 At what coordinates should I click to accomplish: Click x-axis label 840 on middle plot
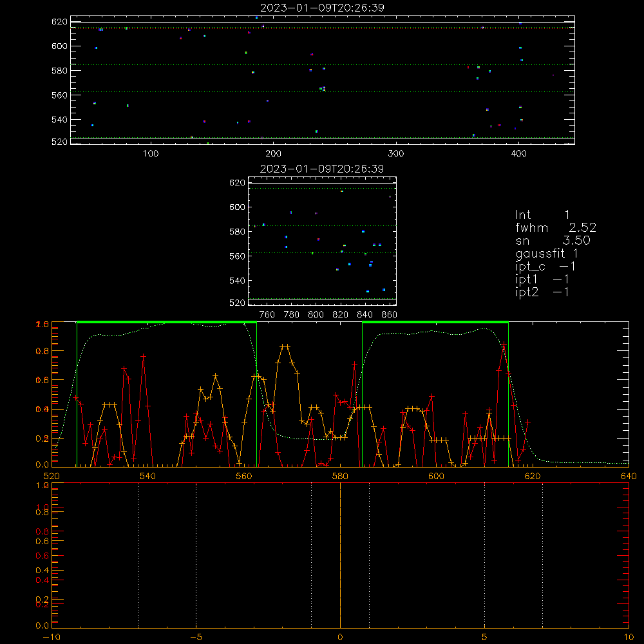click(365, 315)
